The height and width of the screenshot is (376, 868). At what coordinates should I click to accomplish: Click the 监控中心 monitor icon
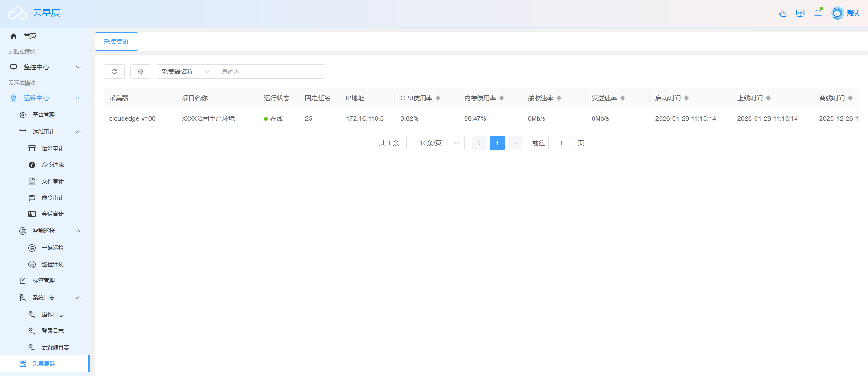tap(14, 67)
